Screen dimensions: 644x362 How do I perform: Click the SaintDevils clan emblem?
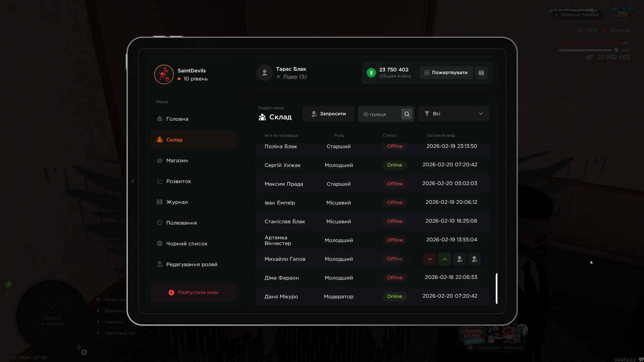164,74
